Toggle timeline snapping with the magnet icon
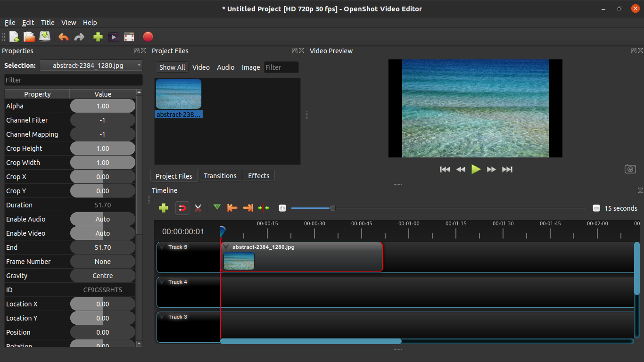Viewport: 644px width, 362px height. coord(182,208)
